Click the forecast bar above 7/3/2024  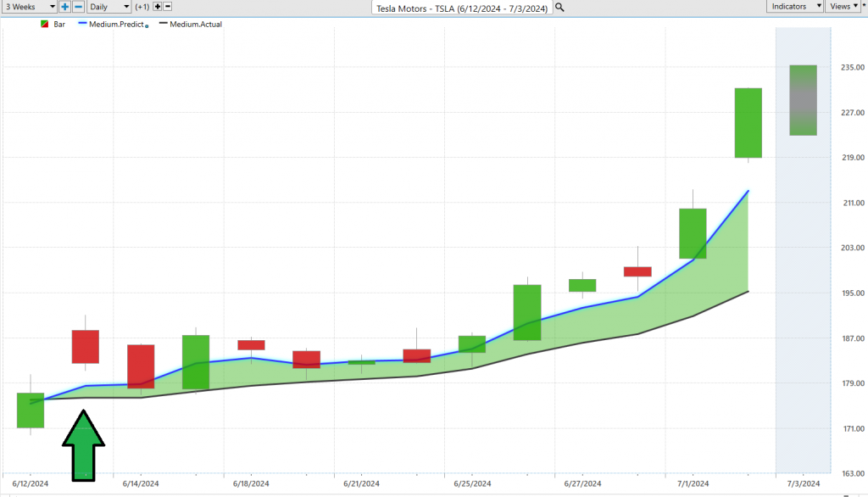tap(804, 100)
